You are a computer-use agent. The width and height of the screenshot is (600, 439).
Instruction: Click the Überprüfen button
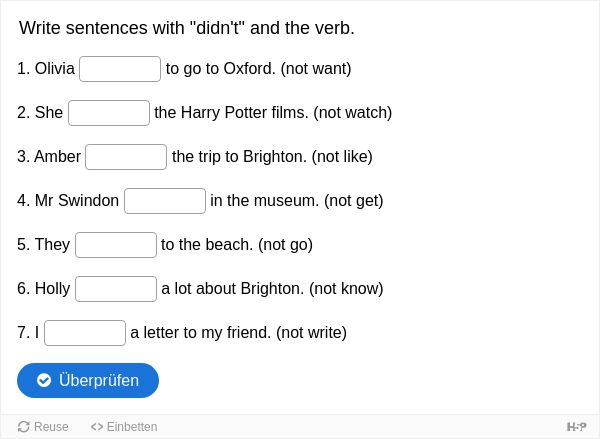(88, 380)
